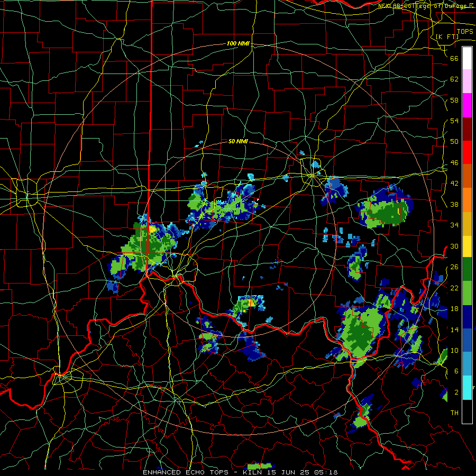Click the legend label 'TH'

(x=454, y=413)
